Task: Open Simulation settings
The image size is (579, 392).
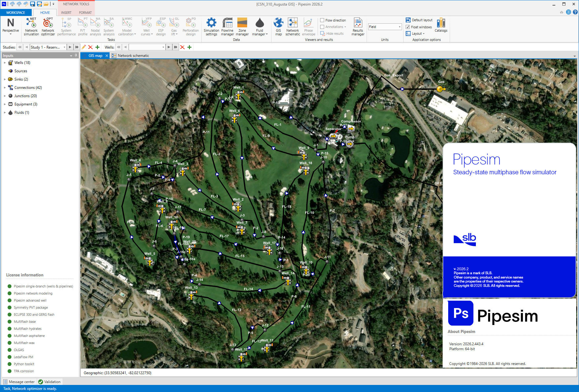Action: pyautogui.click(x=211, y=26)
